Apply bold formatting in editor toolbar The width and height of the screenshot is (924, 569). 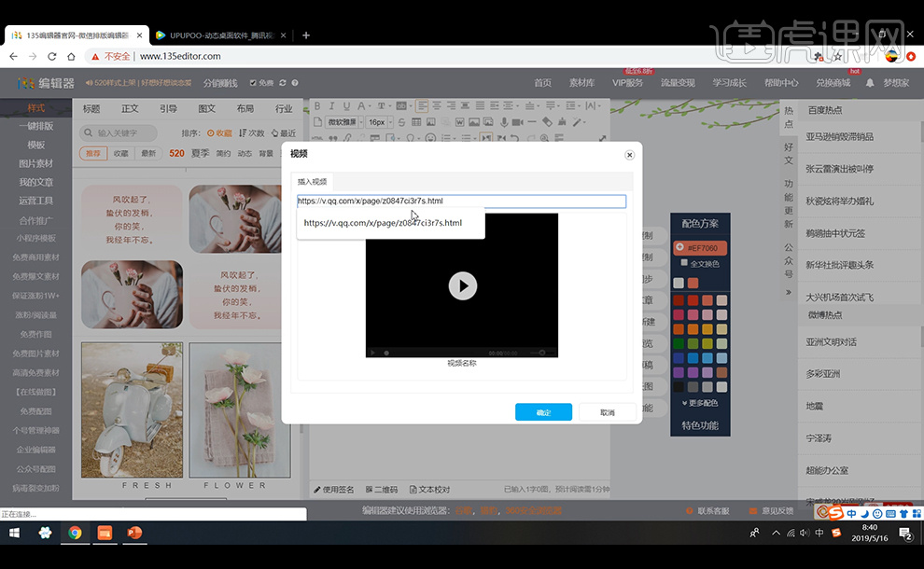coord(317,106)
